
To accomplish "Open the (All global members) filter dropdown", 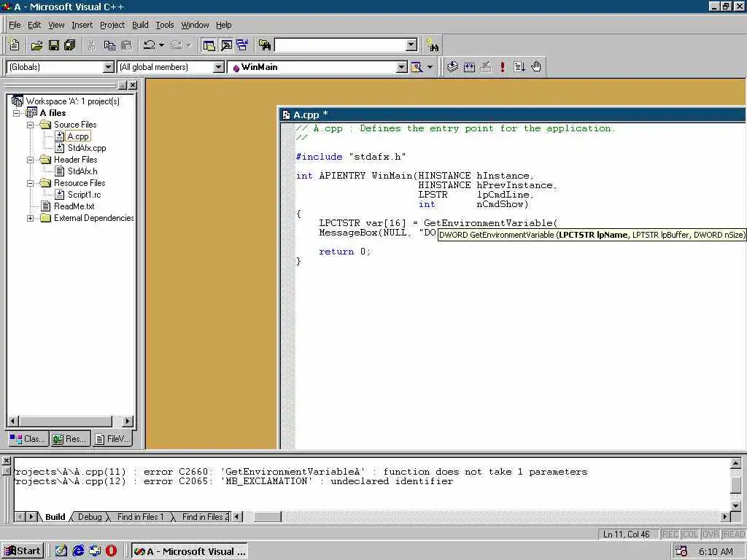I will (219, 67).
